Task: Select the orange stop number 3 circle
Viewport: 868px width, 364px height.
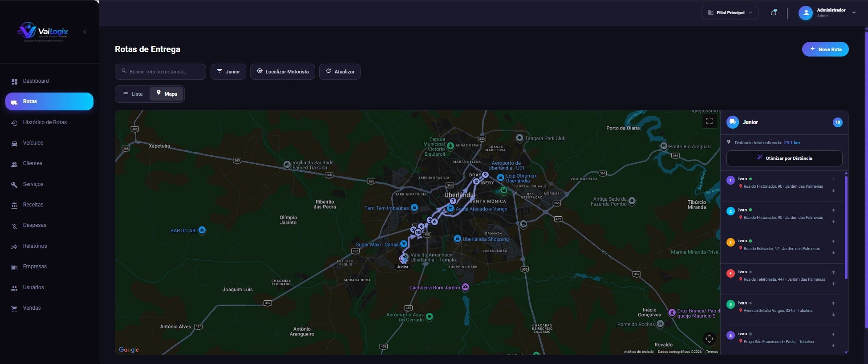Action: click(x=730, y=243)
